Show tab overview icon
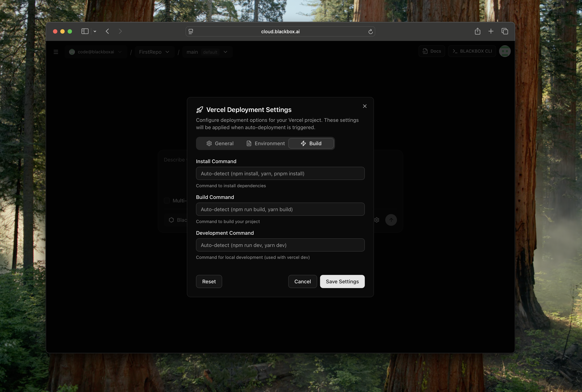This screenshot has width=582, height=392. (x=505, y=31)
